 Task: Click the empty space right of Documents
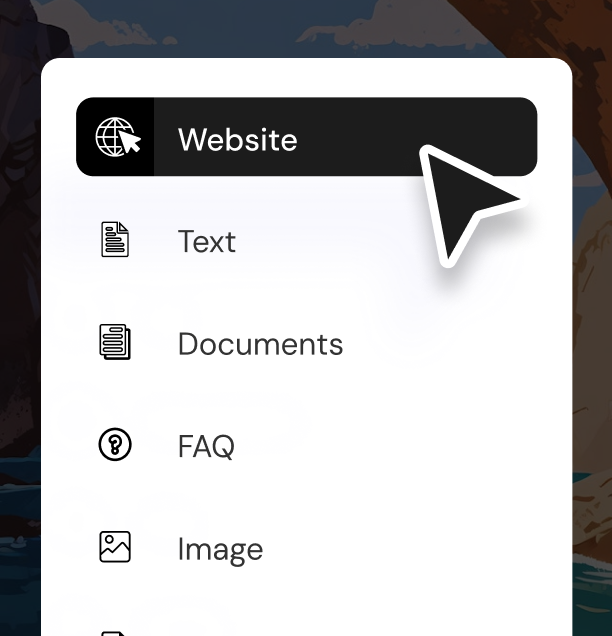pyautogui.click(x=442, y=344)
